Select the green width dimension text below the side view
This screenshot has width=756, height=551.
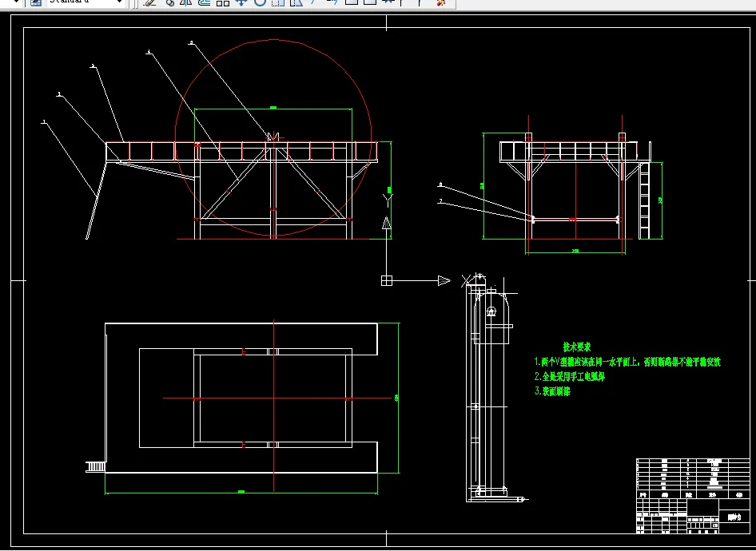[575, 251]
